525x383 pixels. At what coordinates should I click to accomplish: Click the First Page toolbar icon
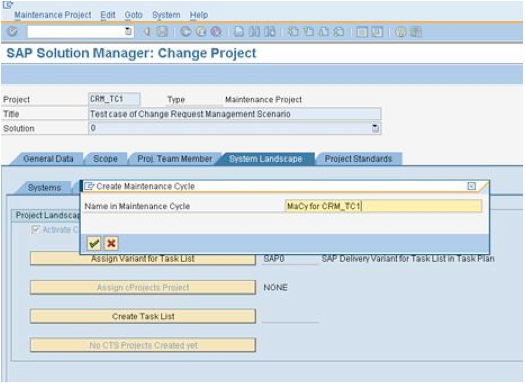click(x=293, y=32)
